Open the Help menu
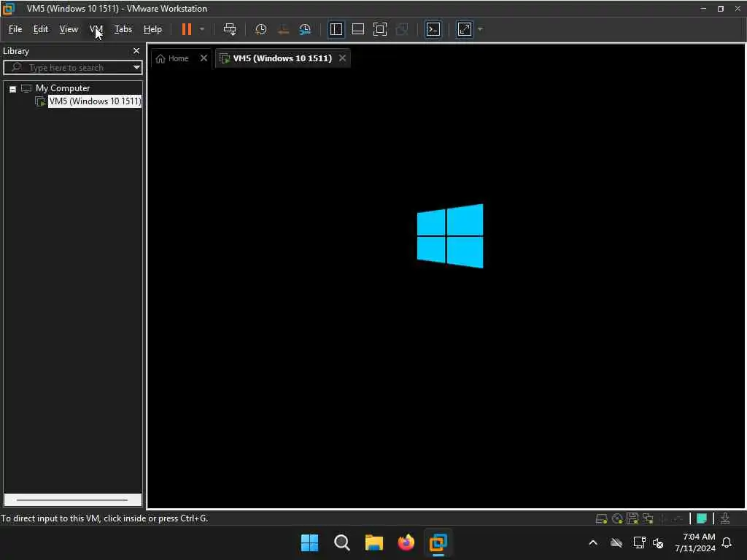This screenshot has width=747, height=560. coord(152,29)
